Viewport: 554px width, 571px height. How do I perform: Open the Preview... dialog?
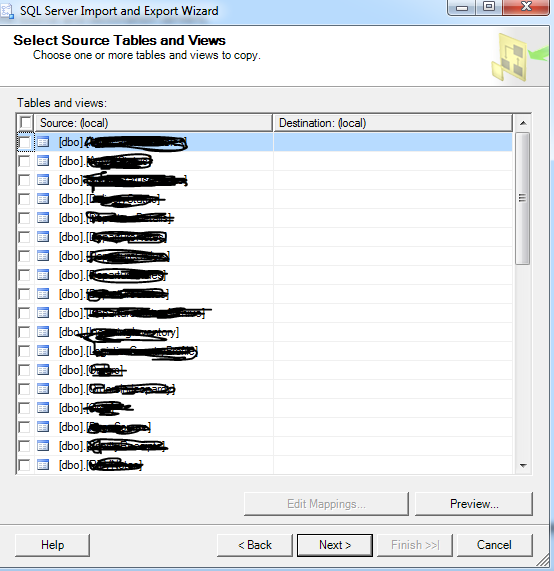click(474, 504)
